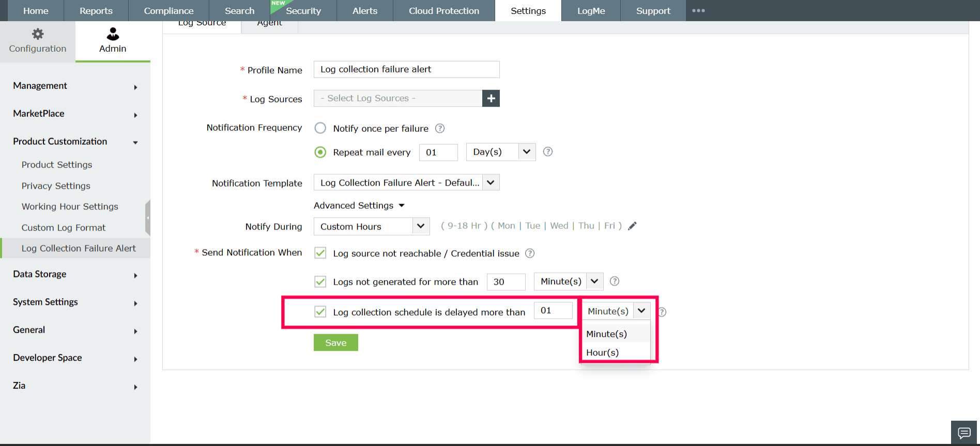Open the Admin user section
This screenshot has height=446, width=980.
pos(113,41)
